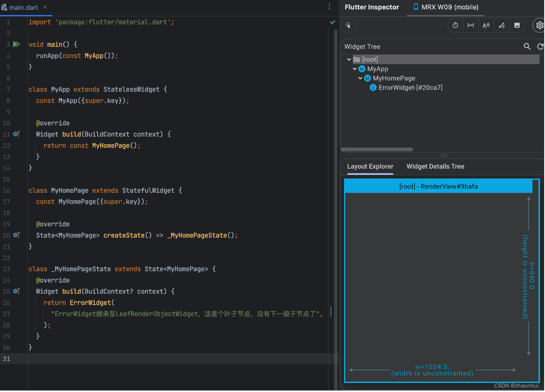This screenshot has width=545, height=392.
Task: Click Flutter Inspector panel title
Action: coord(372,7)
